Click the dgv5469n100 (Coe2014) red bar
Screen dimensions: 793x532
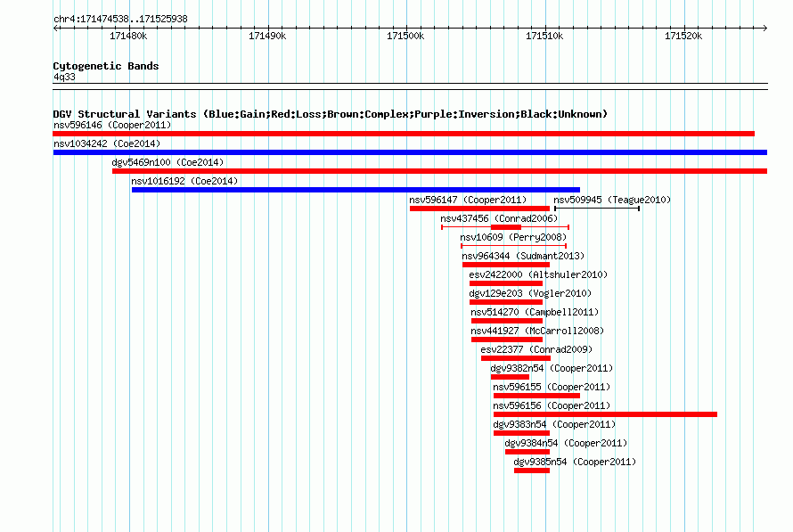pyautogui.click(x=439, y=171)
